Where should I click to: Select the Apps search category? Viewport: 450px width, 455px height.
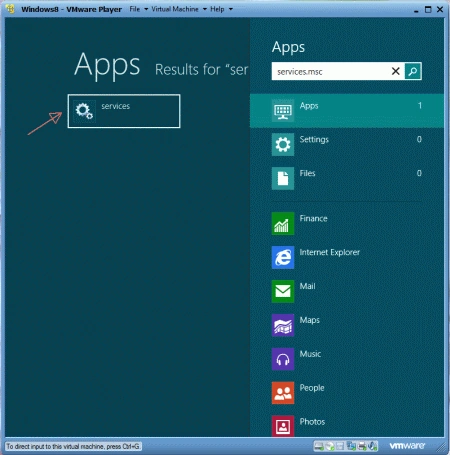point(347,111)
